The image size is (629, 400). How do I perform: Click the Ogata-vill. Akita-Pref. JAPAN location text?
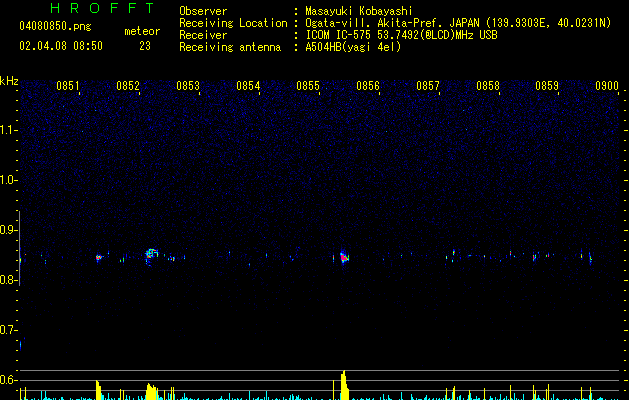[x=458, y=23]
